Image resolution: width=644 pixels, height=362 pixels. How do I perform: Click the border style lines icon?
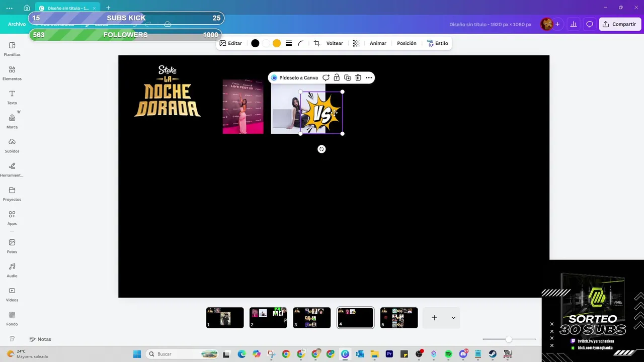[x=289, y=43]
